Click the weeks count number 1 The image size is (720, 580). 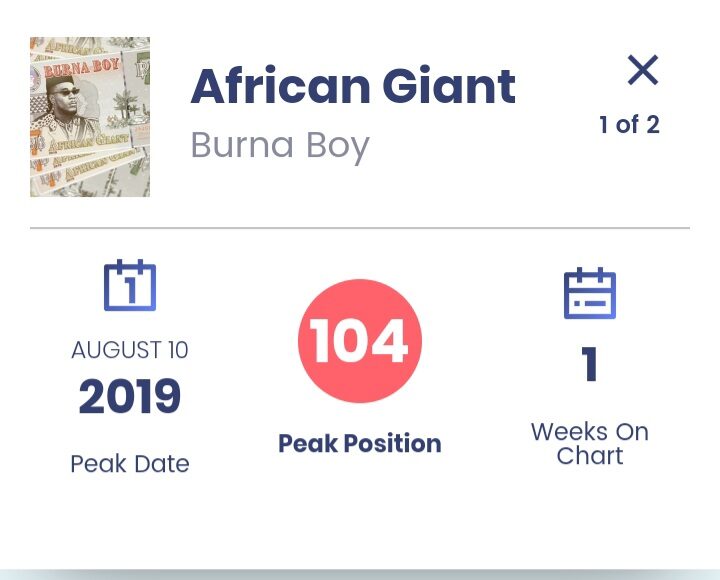click(x=590, y=365)
